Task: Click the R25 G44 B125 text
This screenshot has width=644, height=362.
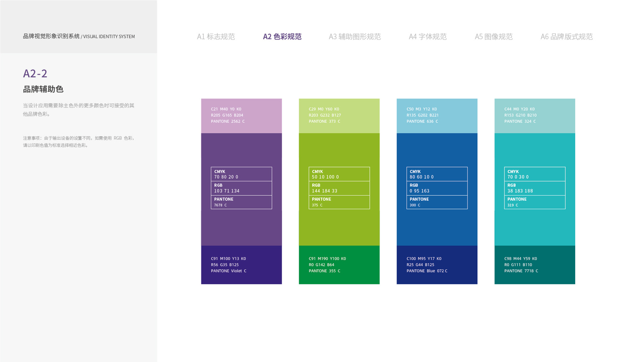Action: pos(421,264)
